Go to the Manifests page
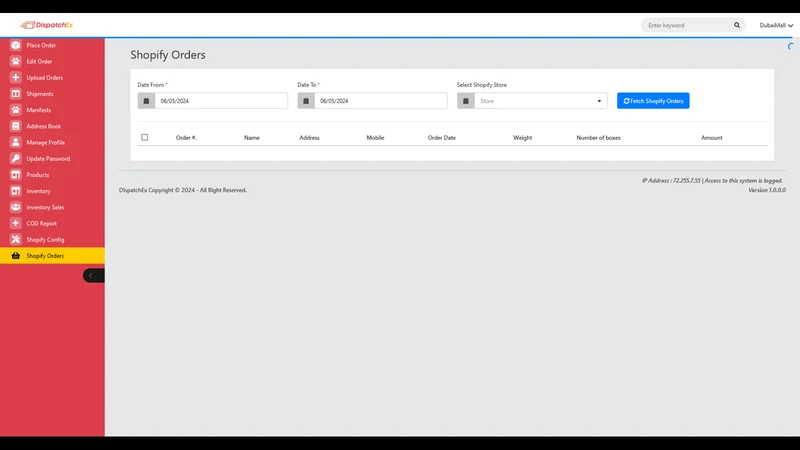 39,110
